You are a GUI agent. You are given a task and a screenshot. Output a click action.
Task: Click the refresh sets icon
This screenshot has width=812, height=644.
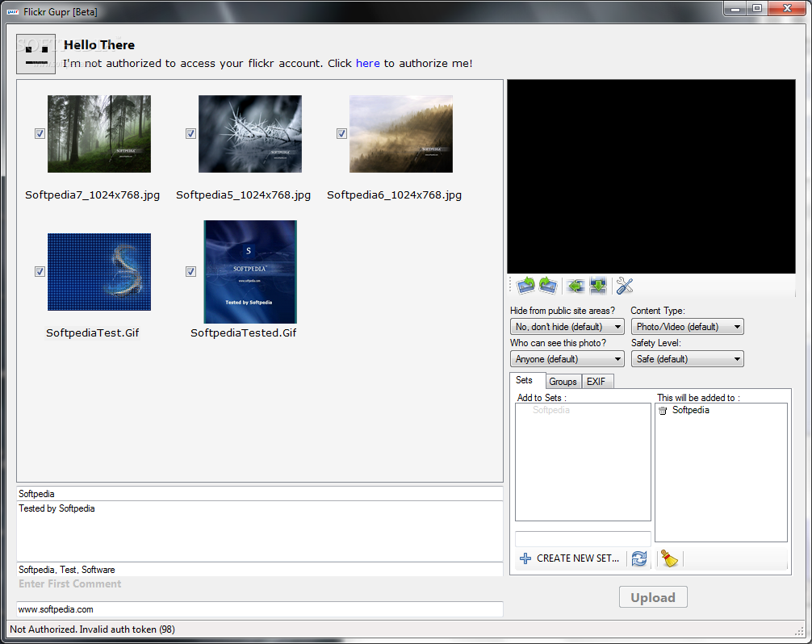pos(639,558)
